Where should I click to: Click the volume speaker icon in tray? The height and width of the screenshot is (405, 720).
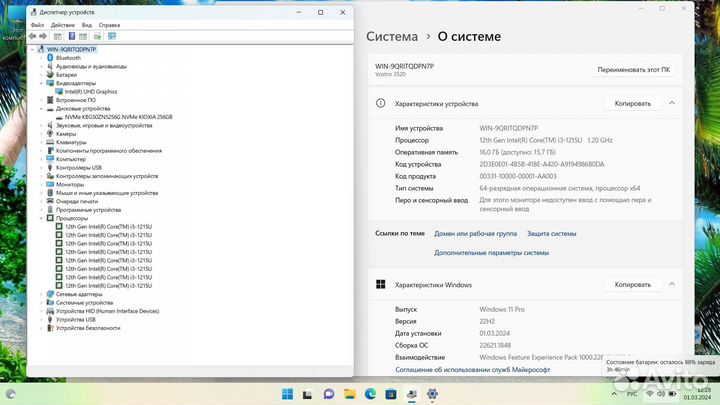(661, 394)
